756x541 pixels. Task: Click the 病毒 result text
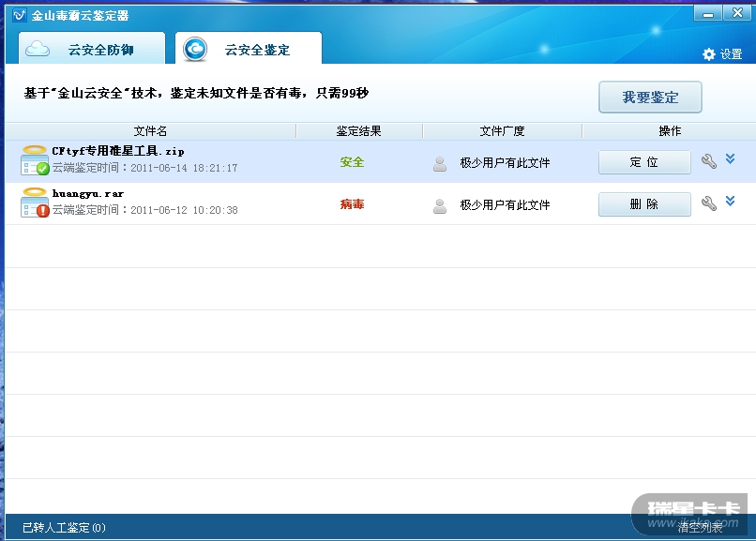pos(352,204)
